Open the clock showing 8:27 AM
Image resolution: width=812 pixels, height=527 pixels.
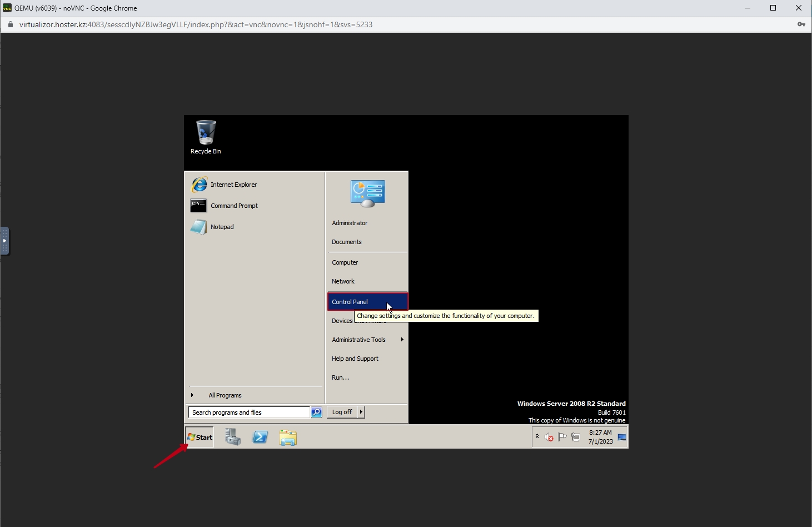tap(600, 437)
